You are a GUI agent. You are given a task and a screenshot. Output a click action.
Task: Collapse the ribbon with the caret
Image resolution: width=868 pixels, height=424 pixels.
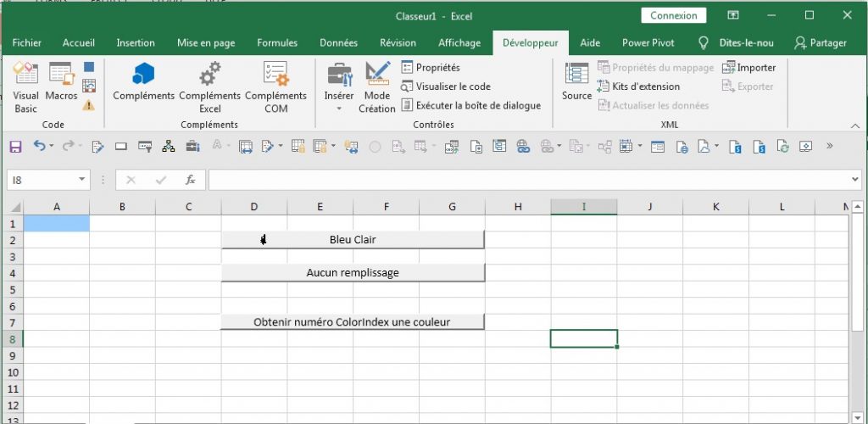coord(854,126)
